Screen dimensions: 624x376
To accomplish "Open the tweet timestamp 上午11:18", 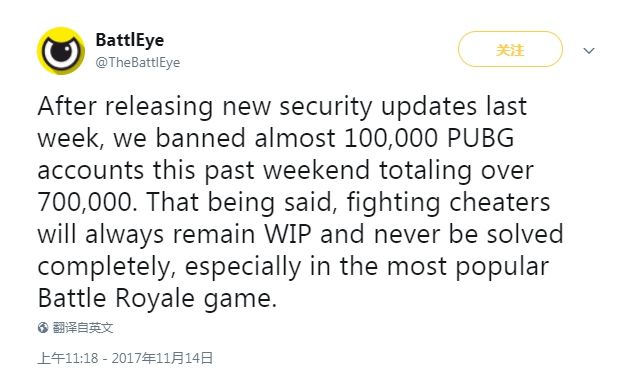I will click(x=68, y=358).
